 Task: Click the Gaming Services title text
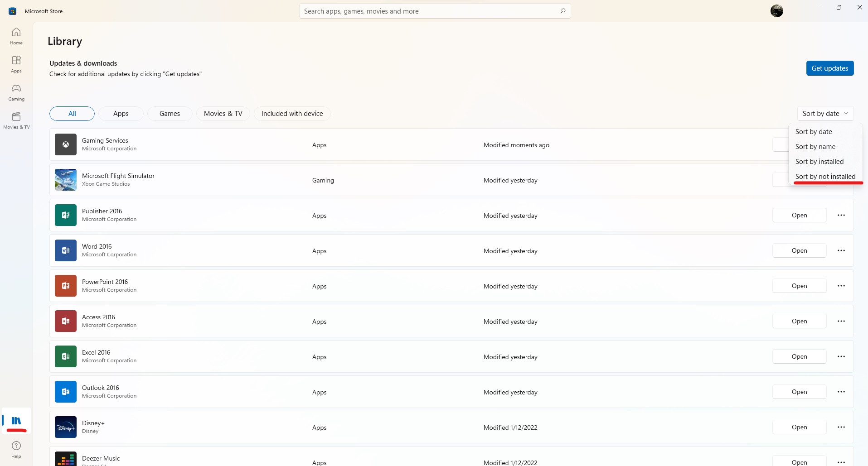pos(105,140)
